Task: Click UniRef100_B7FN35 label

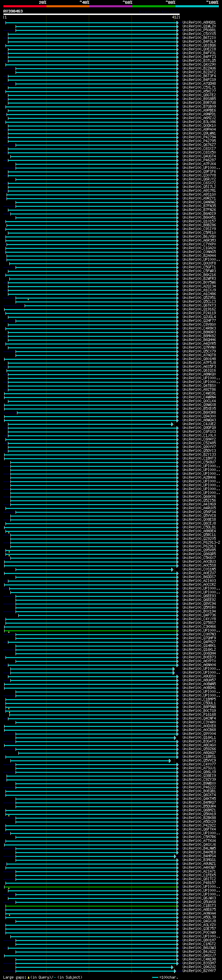Action: pos(199,206)
